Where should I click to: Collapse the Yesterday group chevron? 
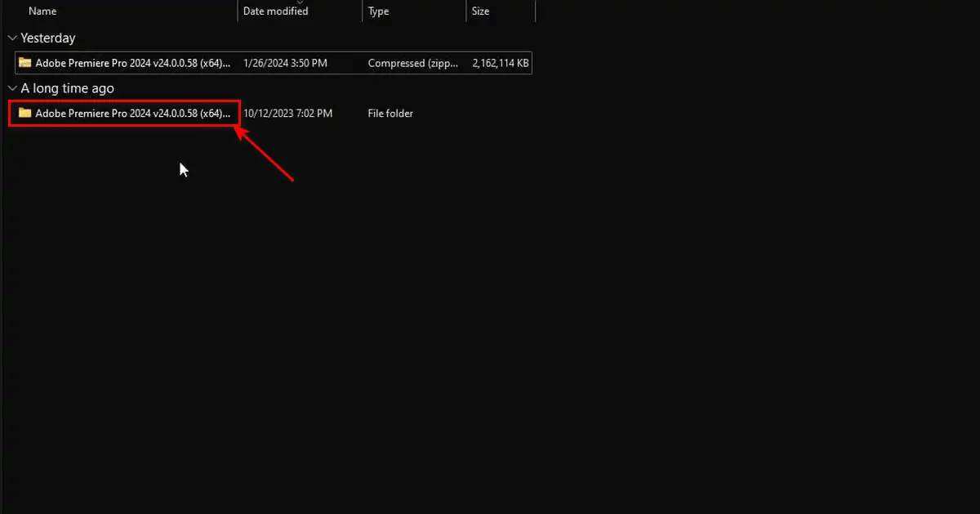[x=11, y=38]
